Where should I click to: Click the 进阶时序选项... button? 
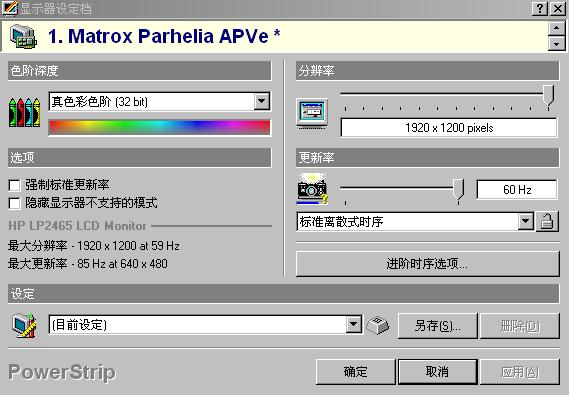tap(427, 264)
